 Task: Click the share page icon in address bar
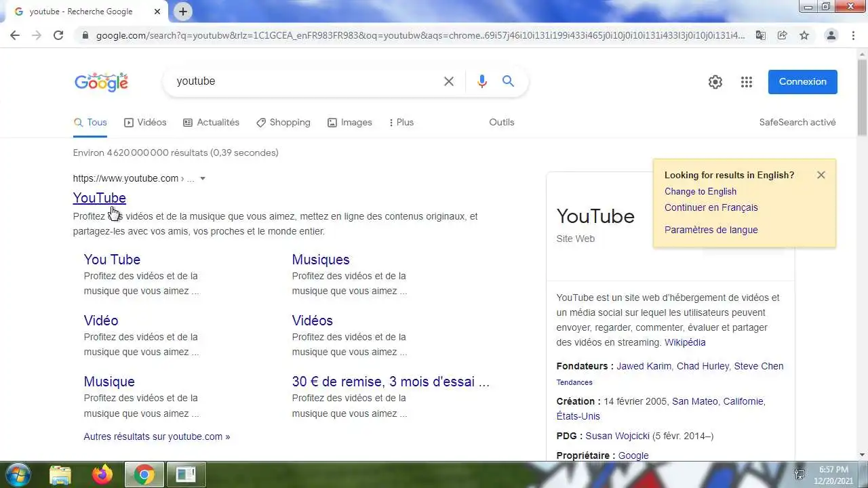[x=783, y=35]
